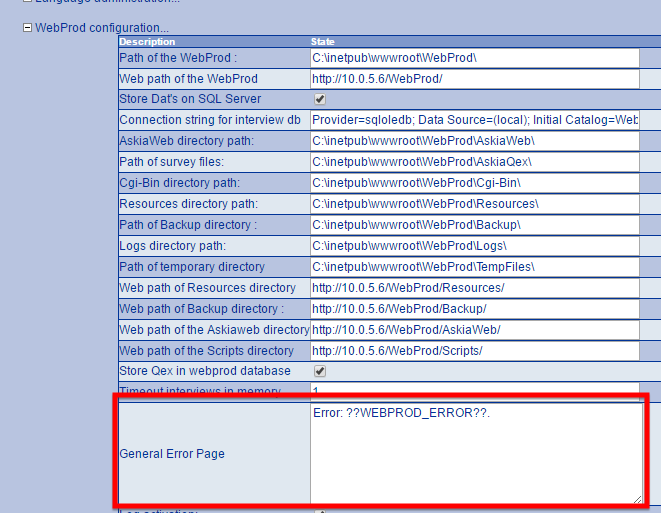Click the 'Path of Backup directory :' label

pyautogui.click(x=188, y=225)
